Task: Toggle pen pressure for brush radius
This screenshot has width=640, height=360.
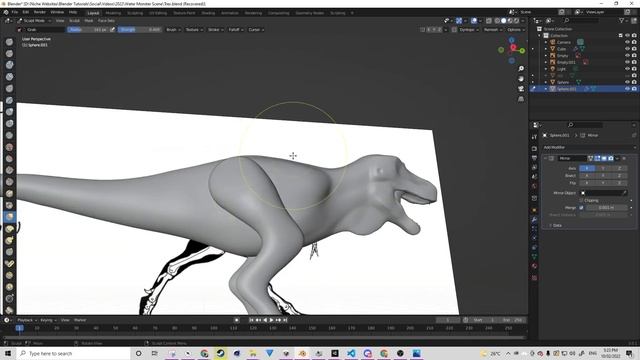Action: (x=113, y=30)
